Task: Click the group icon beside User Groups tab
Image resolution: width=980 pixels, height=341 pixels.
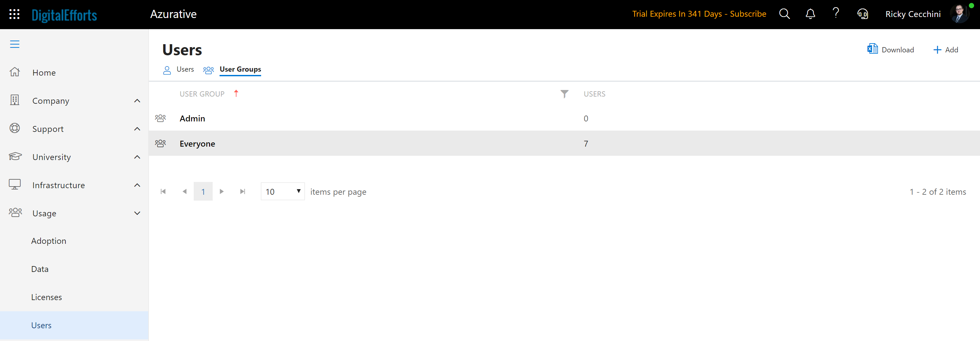Action: click(208, 70)
